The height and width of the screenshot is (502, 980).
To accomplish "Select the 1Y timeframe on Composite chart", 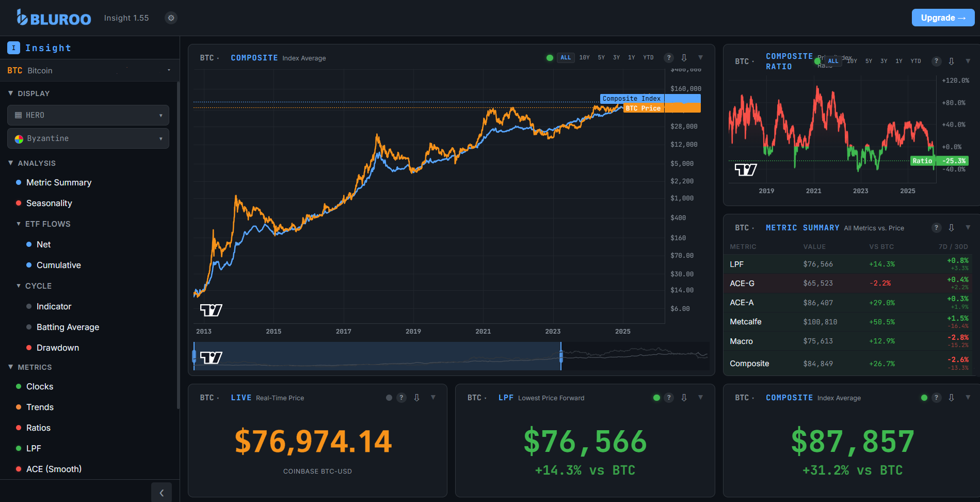I will 631,57.
